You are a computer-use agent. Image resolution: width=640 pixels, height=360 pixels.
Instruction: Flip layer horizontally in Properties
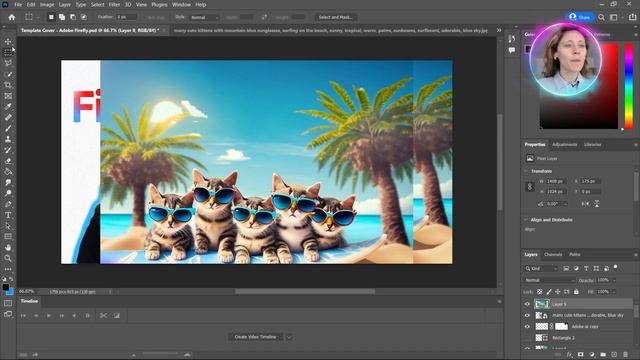585,204
